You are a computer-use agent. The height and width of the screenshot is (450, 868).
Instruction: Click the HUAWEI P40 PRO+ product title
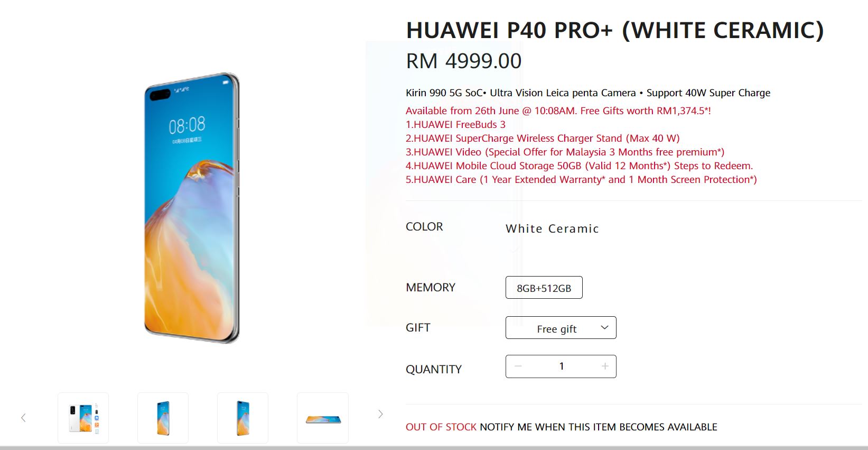pos(615,30)
